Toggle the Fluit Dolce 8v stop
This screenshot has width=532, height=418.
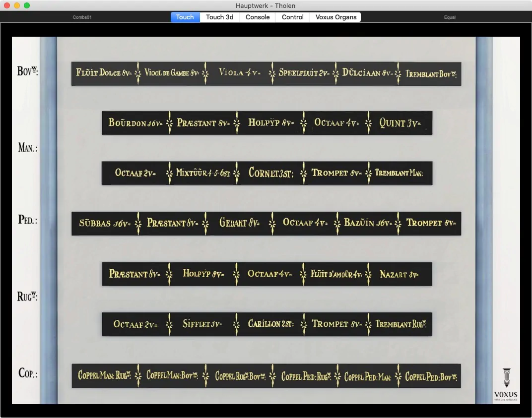104,73
